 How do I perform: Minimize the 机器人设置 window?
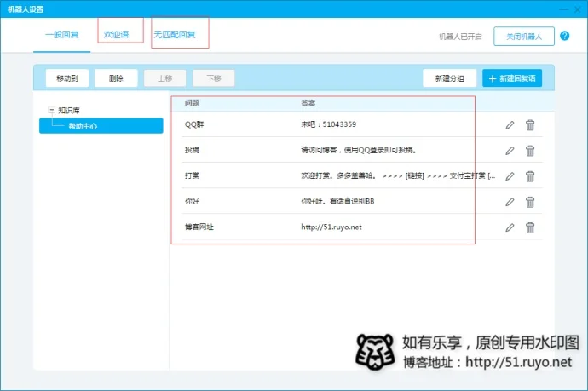[563, 9]
